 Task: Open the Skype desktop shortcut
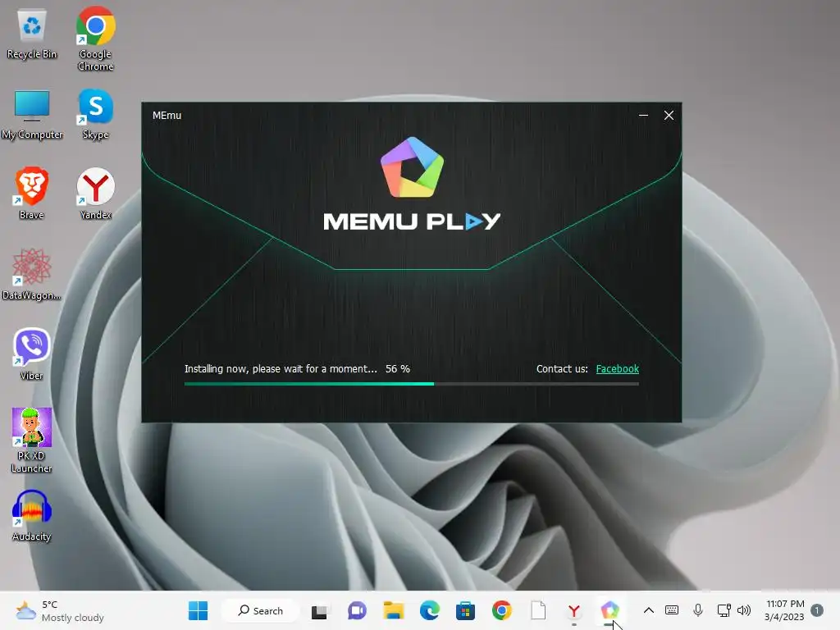95,115
